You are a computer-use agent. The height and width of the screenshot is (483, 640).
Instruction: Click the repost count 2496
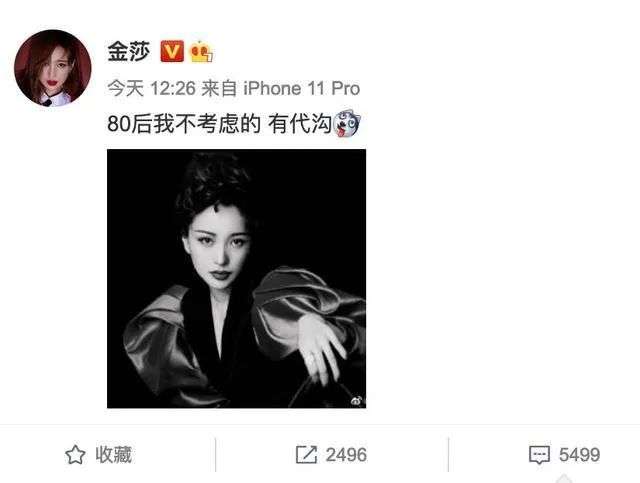(x=346, y=455)
